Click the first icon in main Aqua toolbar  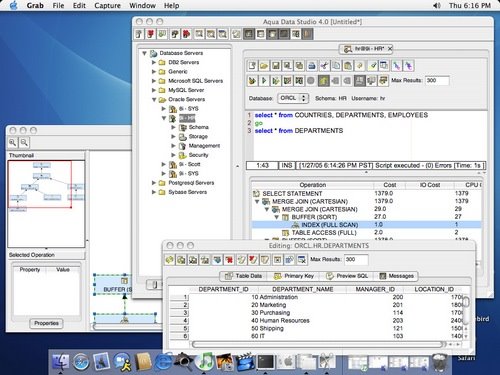click(x=139, y=34)
